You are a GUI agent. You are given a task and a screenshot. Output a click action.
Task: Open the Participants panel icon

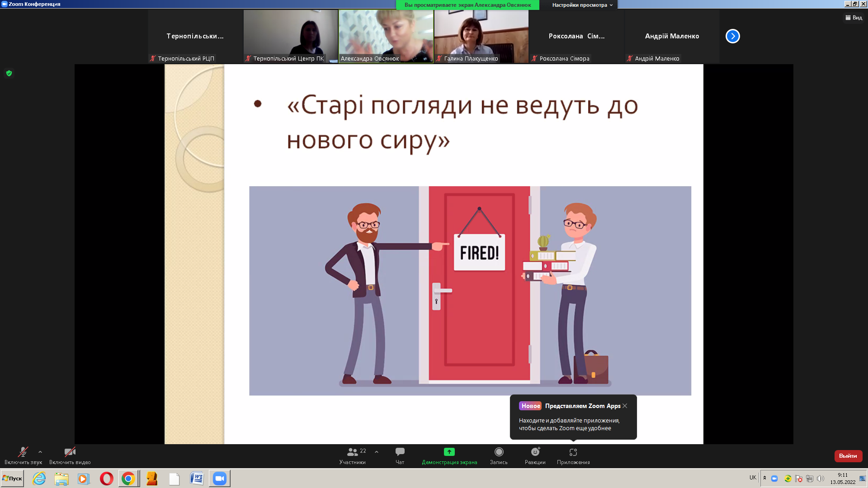click(353, 452)
